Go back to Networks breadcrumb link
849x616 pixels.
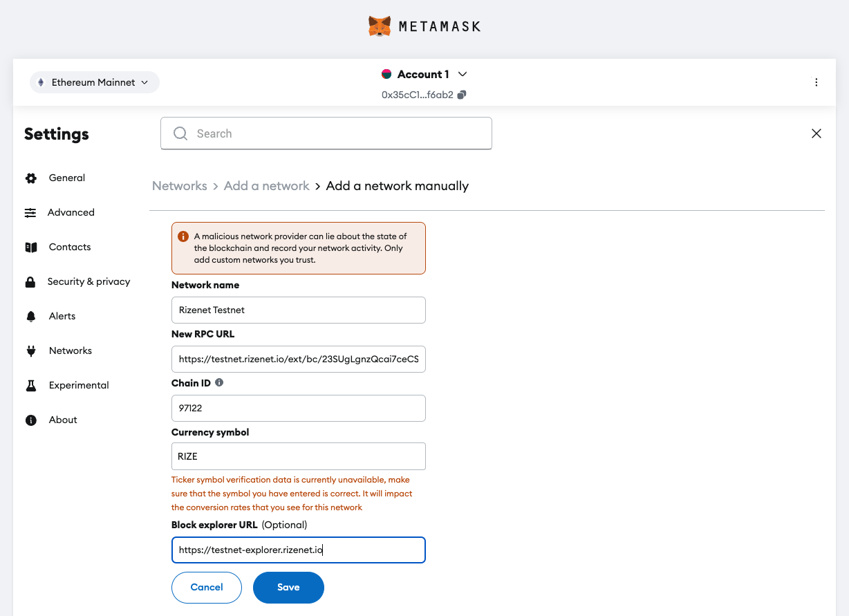[180, 186]
